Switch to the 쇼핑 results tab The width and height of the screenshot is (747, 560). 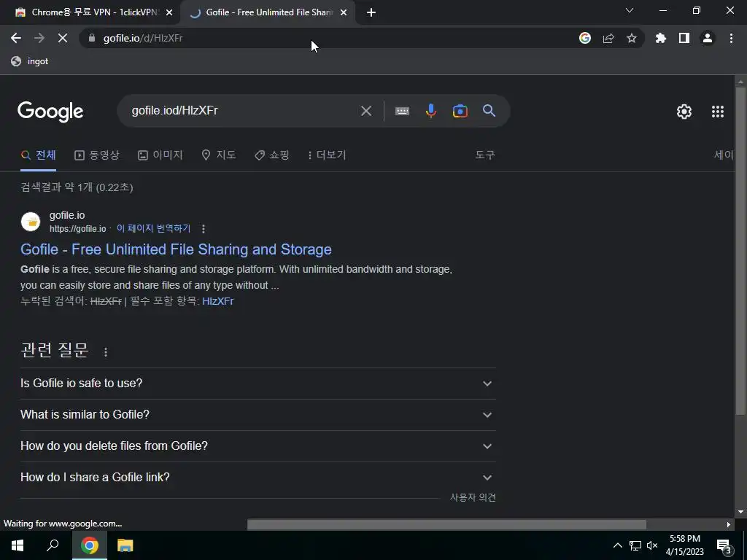pyautogui.click(x=271, y=155)
